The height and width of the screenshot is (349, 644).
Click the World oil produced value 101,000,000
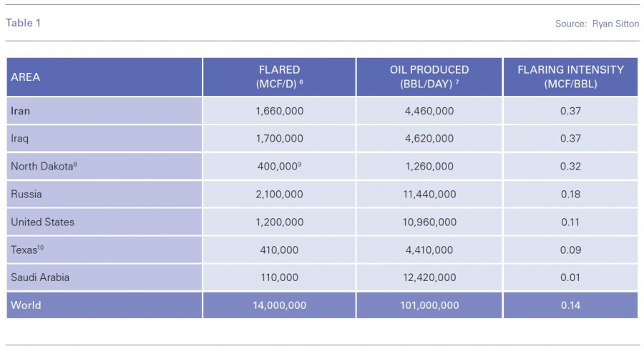429,305
